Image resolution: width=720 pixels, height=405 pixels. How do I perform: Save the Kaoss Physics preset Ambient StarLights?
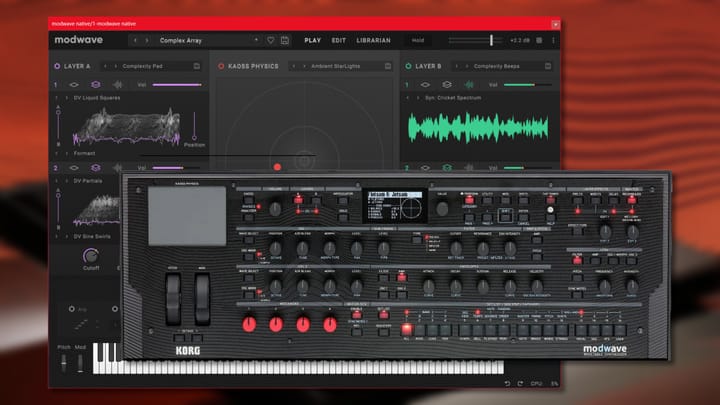point(388,66)
